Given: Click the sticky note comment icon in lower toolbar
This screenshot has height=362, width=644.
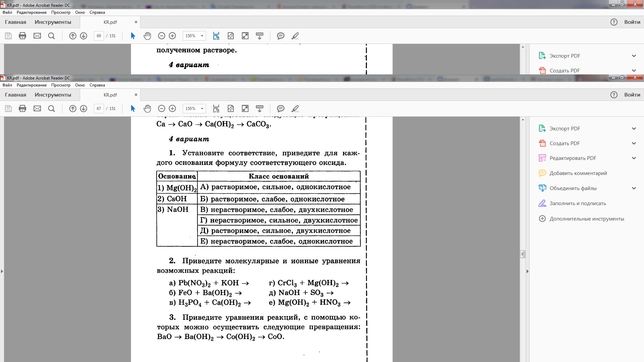Looking at the screenshot, I should (x=281, y=109).
